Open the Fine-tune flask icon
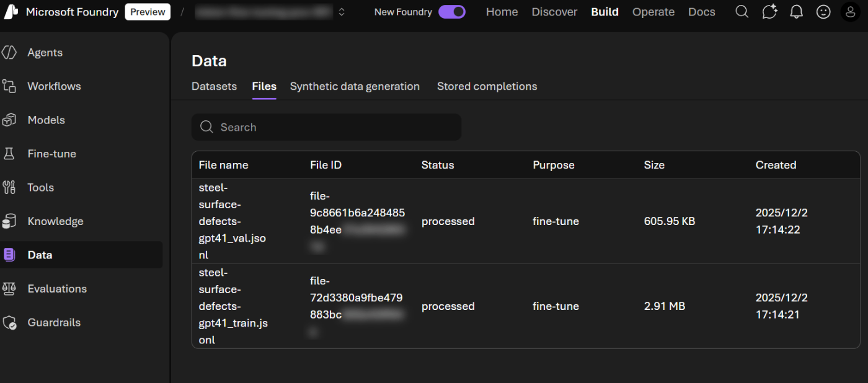 [x=9, y=154]
